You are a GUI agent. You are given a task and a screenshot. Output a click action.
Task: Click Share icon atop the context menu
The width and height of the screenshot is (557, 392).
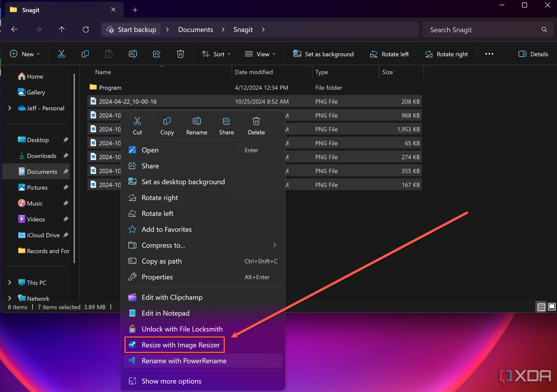click(x=227, y=126)
